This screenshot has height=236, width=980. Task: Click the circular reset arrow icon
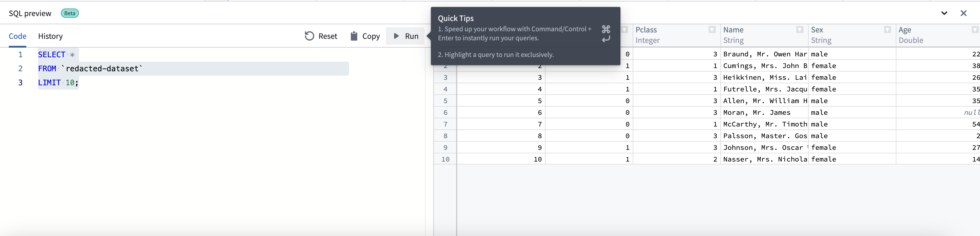pyautogui.click(x=309, y=36)
